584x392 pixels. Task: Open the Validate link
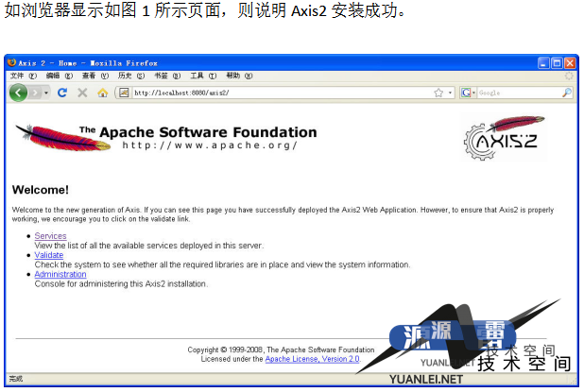point(49,255)
